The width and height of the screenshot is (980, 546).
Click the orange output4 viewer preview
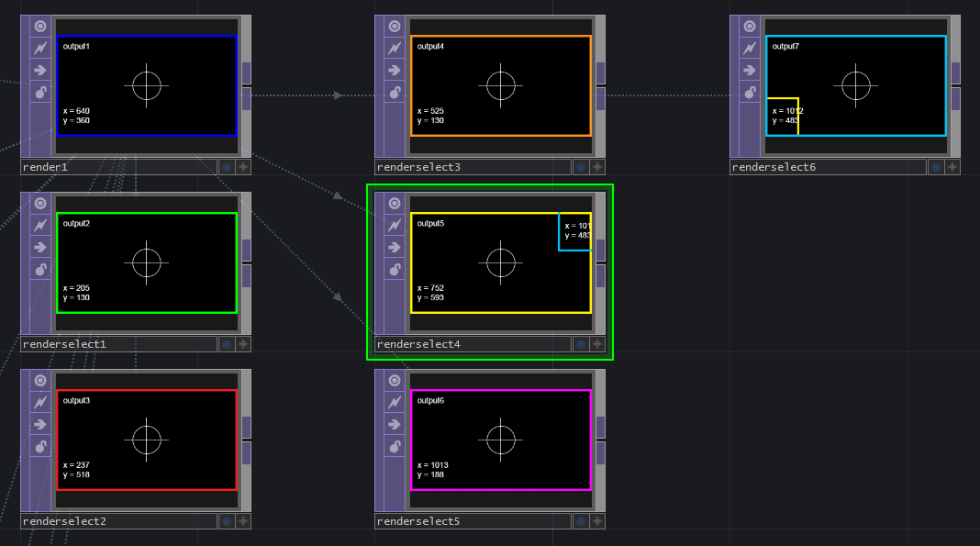click(500, 86)
